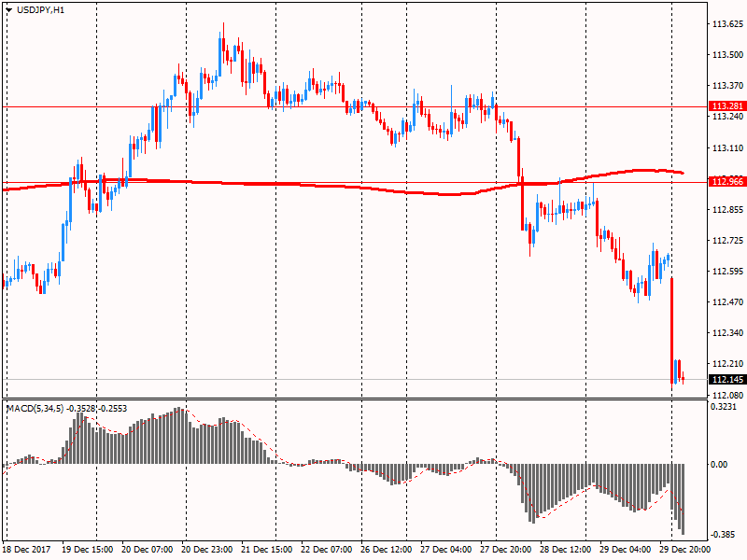The width and height of the screenshot is (747, 560).
Task: Click the USDJPY,H1 chart title
Action: pos(40,10)
